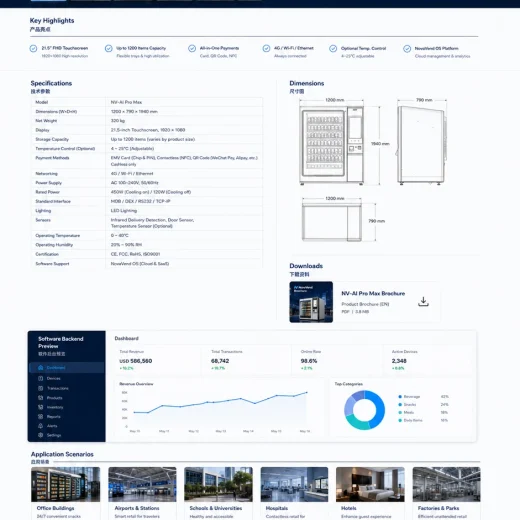This screenshot has height=520, width=520.
Task: Click the NovaVend OS Platform check icon
Action: coord(407,49)
